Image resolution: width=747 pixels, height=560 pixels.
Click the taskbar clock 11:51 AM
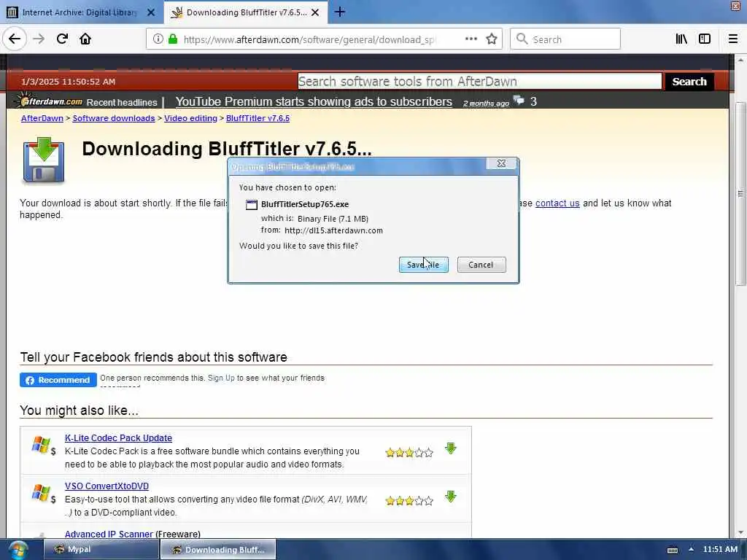pos(720,550)
